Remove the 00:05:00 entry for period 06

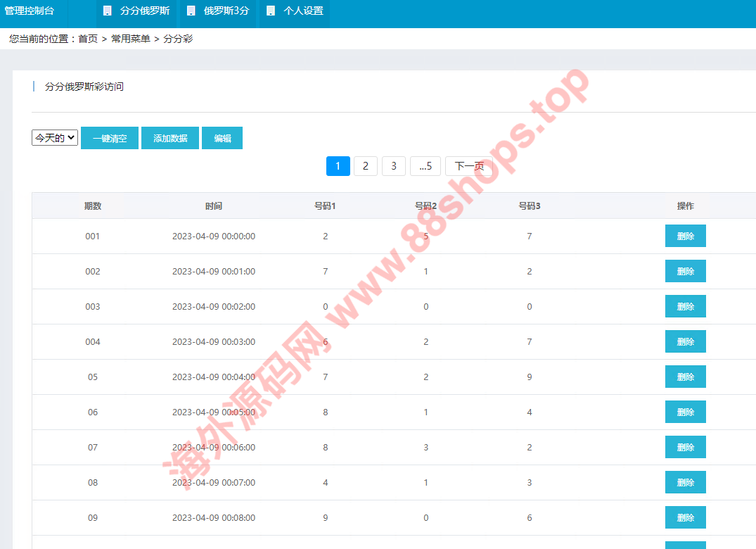(685, 412)
